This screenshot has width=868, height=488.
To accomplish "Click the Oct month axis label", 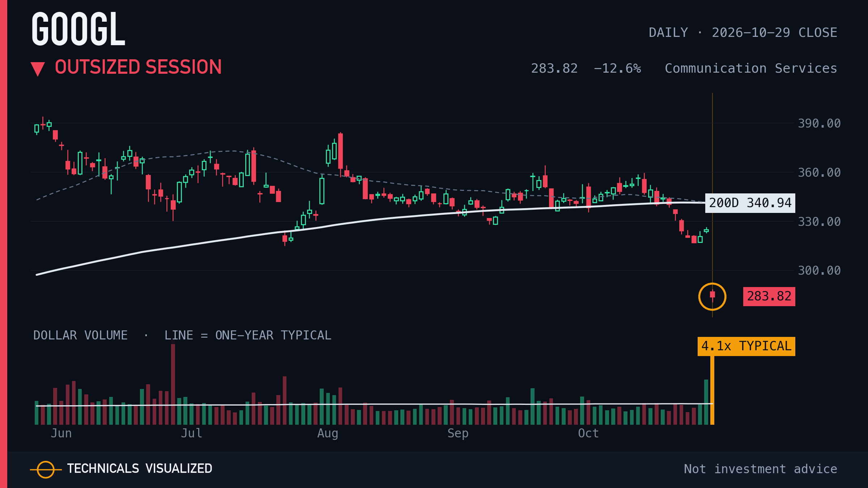I will [x=588, y=433].
